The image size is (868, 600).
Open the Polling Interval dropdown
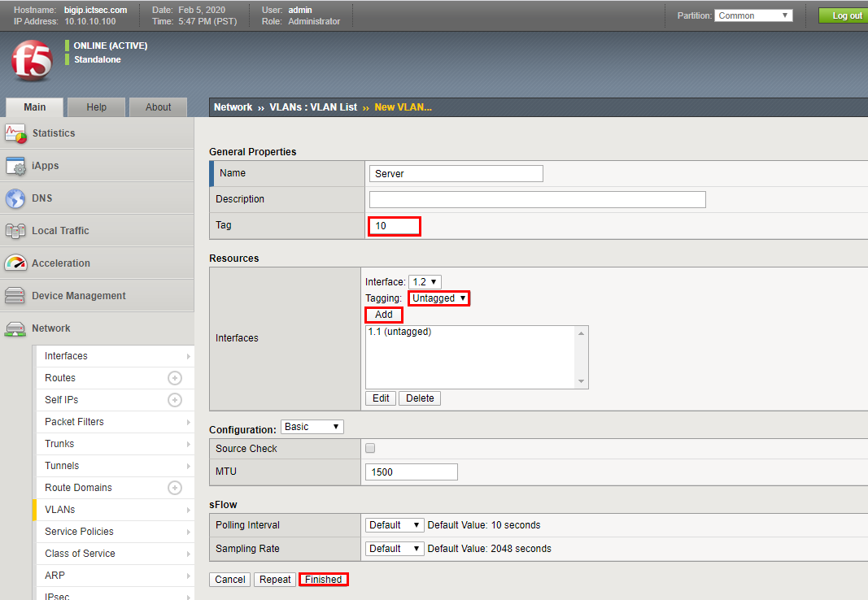[x=395, y=524]
